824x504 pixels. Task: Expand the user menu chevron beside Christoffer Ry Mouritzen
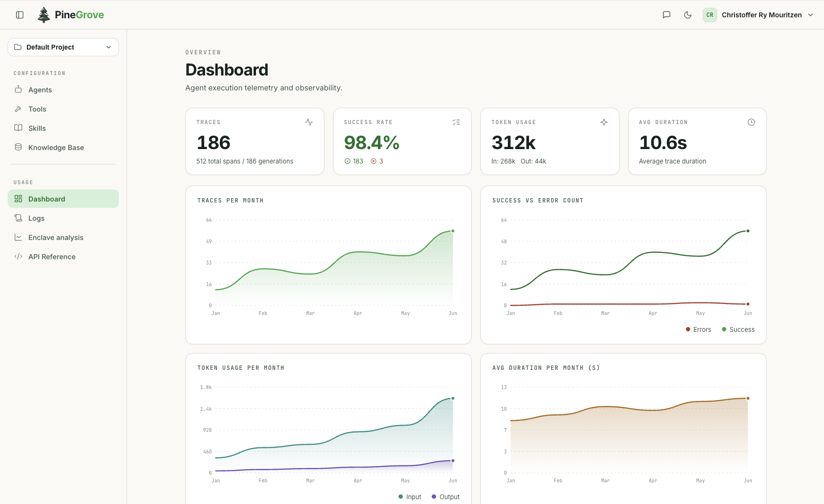[811, 15]
